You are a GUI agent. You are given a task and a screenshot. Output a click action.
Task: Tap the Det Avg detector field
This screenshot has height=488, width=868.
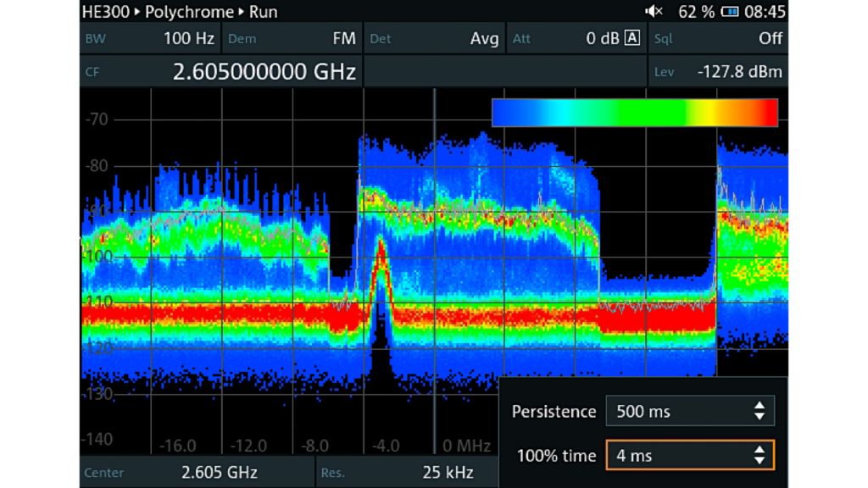[434, 39]
